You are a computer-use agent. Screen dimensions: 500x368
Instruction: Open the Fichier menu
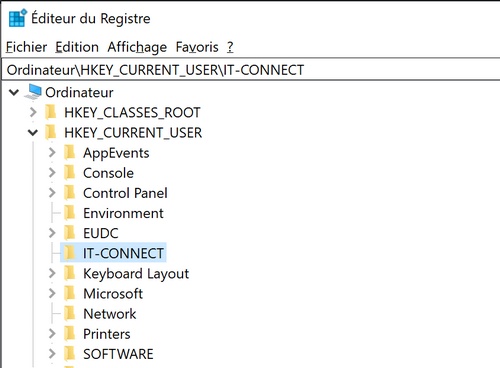pyautogui.click(x=26, y=47)
